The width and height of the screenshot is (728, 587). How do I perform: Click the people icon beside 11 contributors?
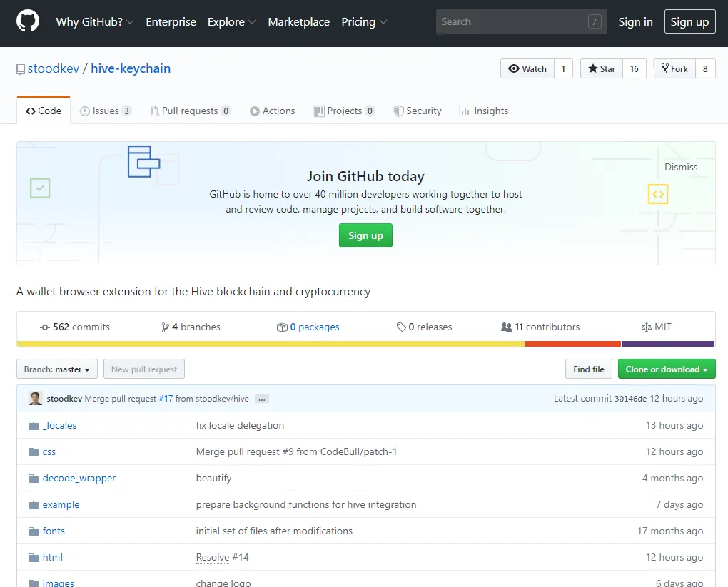point(507,327)
